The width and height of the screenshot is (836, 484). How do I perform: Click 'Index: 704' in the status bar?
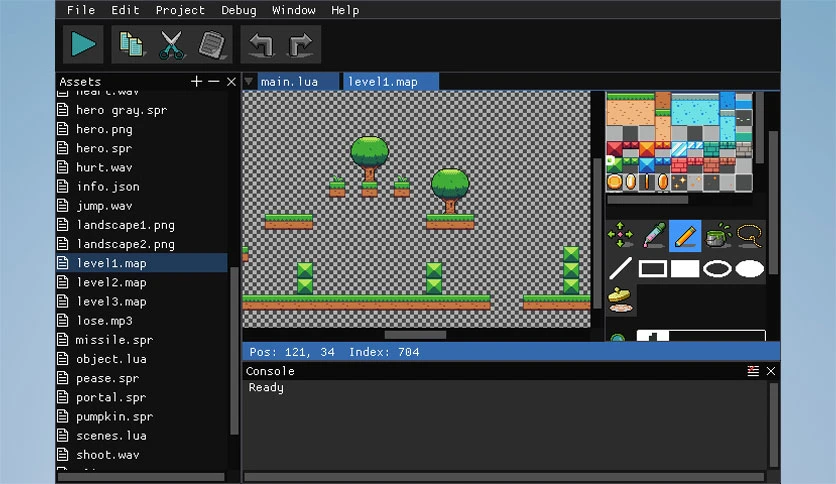tap(384, 352)
